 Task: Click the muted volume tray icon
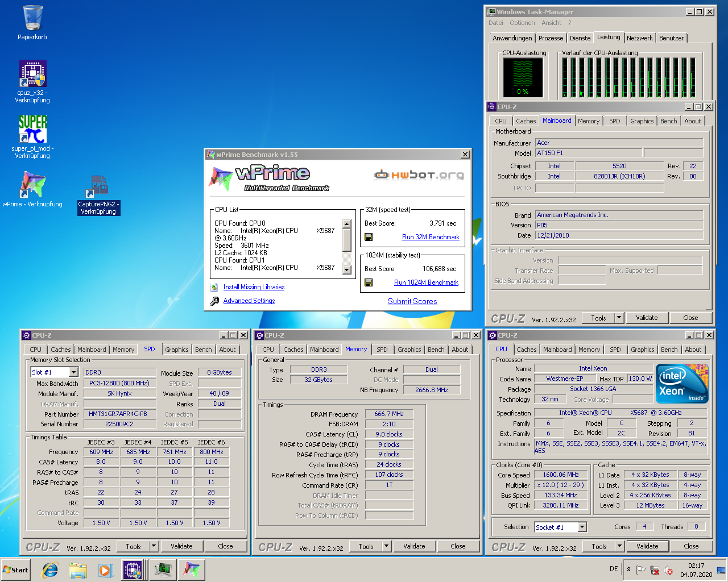(x=668, y=570)
